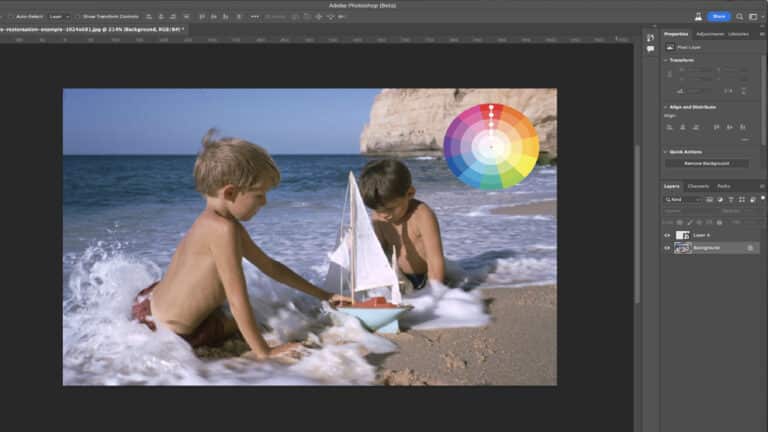Click flip horizontal icon in Transform

[x=728, y=91]
